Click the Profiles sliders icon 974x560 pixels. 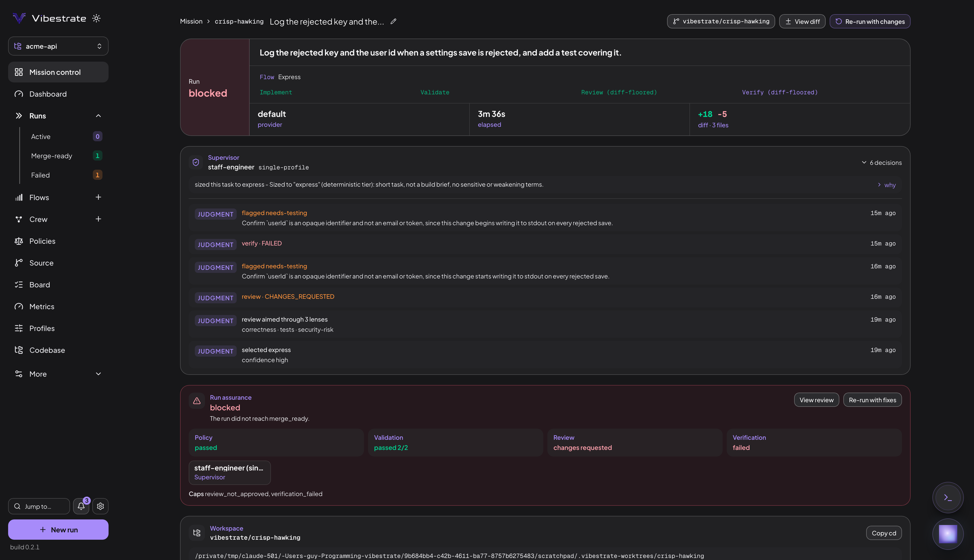tap(19, 328)
